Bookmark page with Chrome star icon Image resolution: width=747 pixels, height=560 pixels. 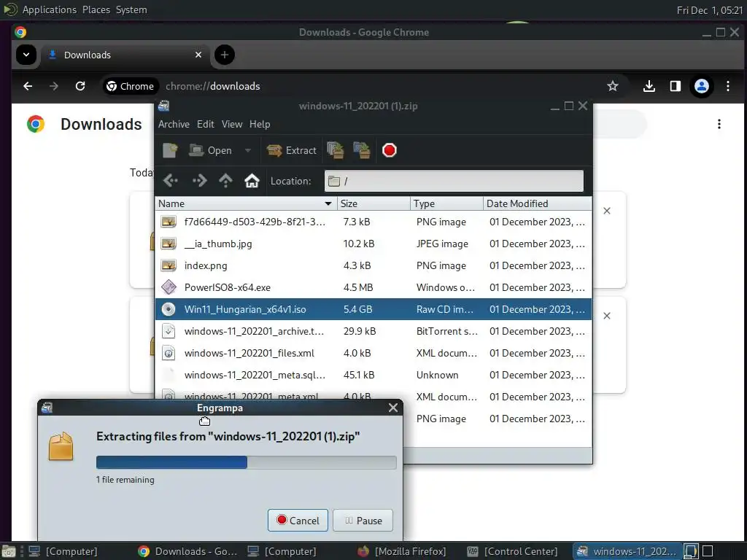(x=613, y=86)
